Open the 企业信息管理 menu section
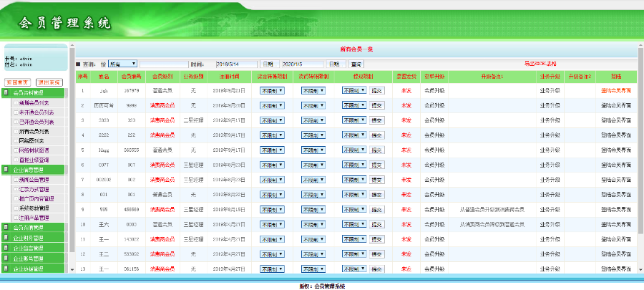Image resolution: width=644 pixels, height=290 pixels. point(33,169)
